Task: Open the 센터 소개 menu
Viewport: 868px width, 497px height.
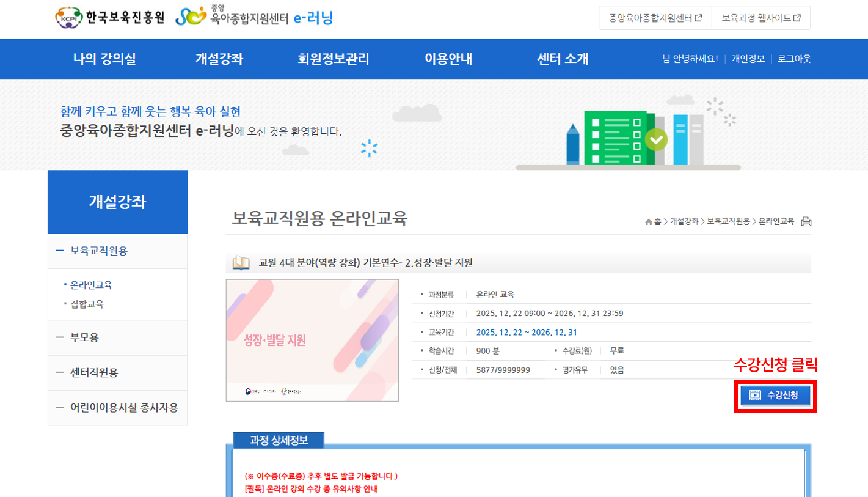Action: 563,59
